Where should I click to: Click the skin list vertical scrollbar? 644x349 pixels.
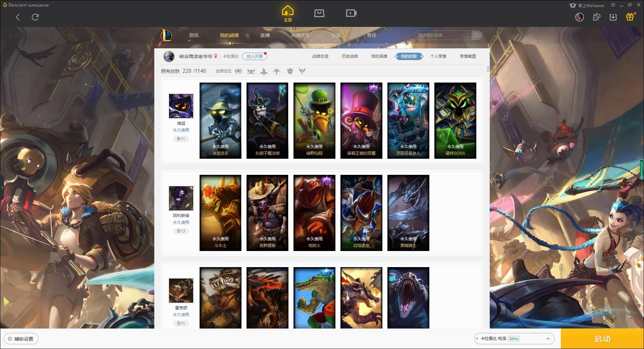pyautogui.click(x=488, y=69)
